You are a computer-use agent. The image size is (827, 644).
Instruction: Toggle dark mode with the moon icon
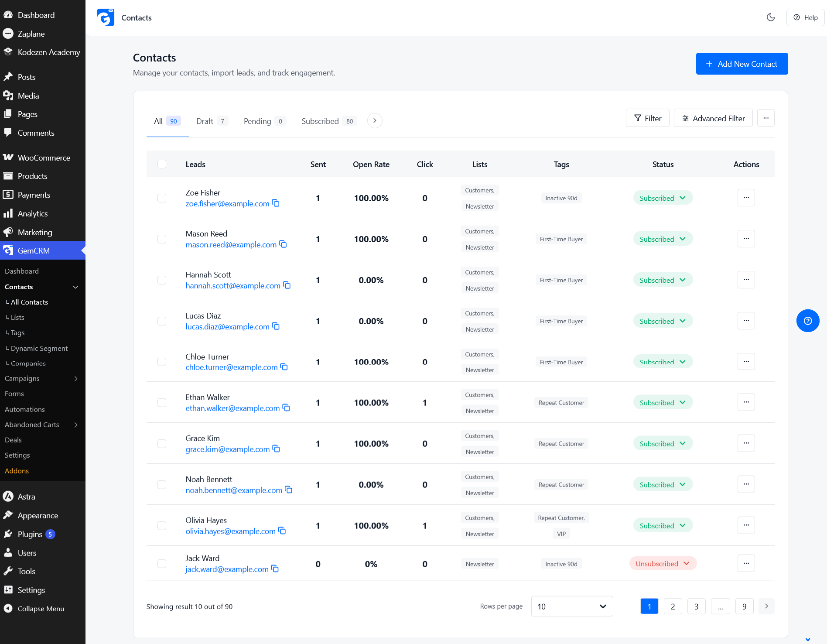click(771, 17)
